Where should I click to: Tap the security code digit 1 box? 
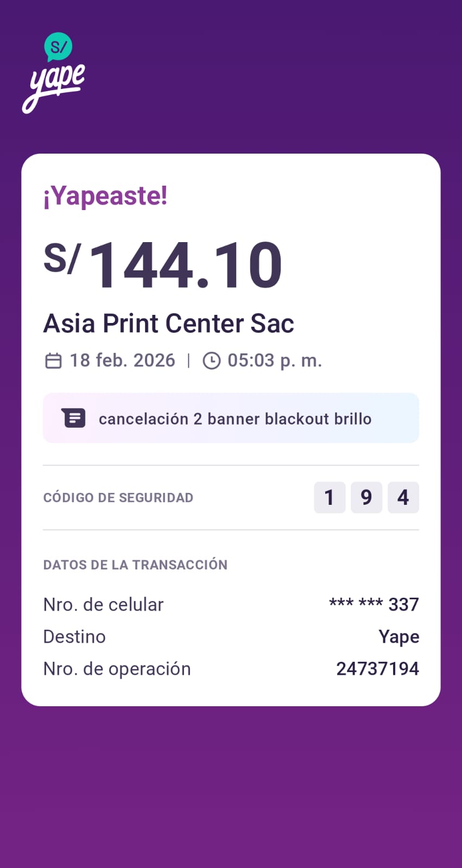pyautogui.click(x=330, y=497)
